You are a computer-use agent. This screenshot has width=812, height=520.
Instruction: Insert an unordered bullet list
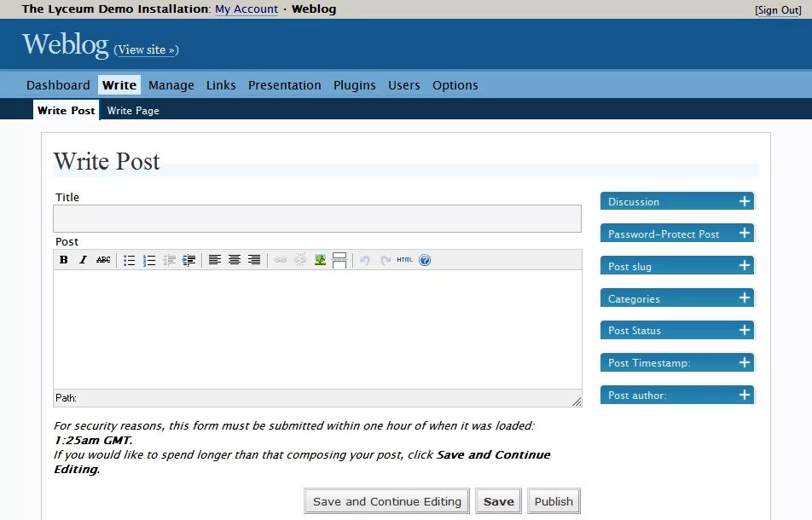pyautogui.click(x=129, y=260)
